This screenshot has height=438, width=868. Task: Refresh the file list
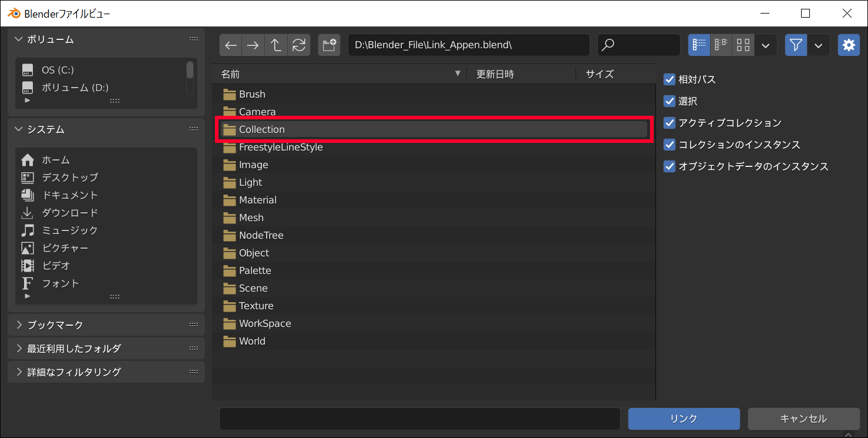pyautogui.click(x=299, y=45)
